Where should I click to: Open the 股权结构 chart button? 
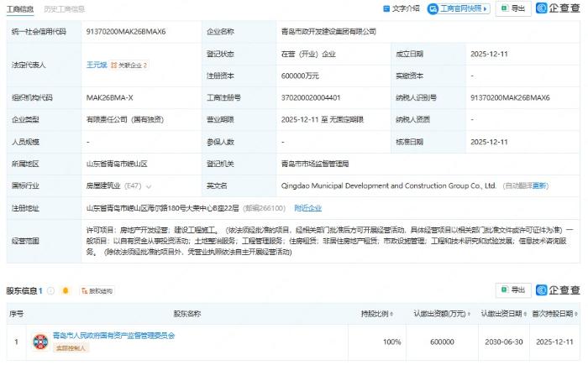[x=97, y=291]
